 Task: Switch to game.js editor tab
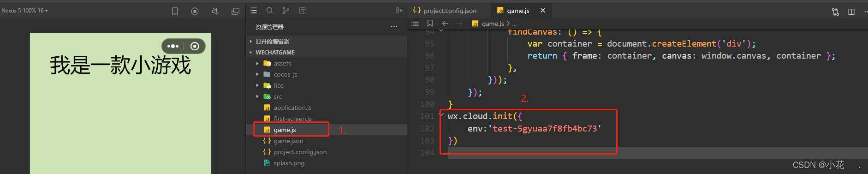(x=518, y=11)
